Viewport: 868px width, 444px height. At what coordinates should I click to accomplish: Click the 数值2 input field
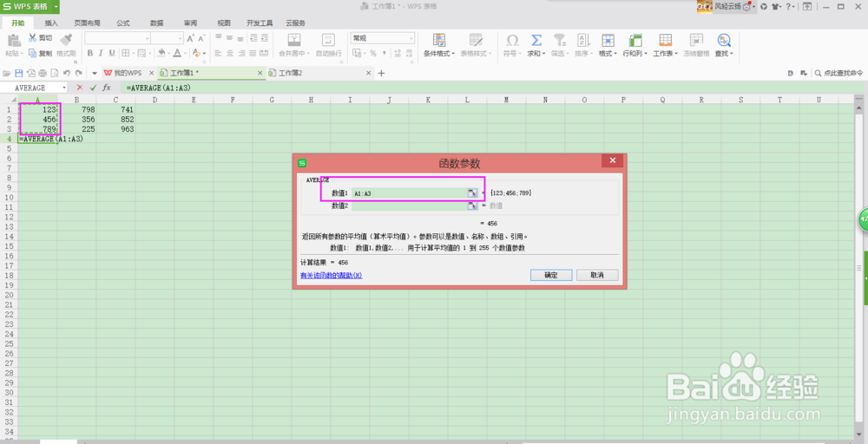pyautogui.click(x=410, y=206)
